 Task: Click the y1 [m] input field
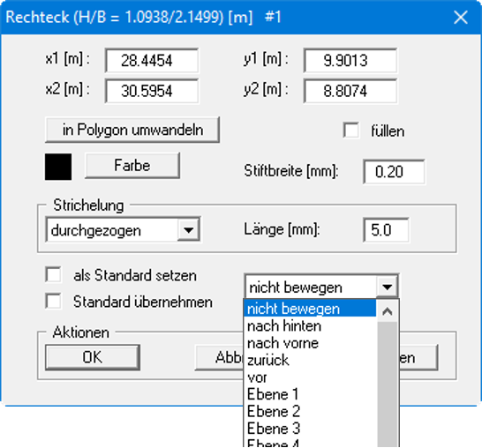point(350,60)
